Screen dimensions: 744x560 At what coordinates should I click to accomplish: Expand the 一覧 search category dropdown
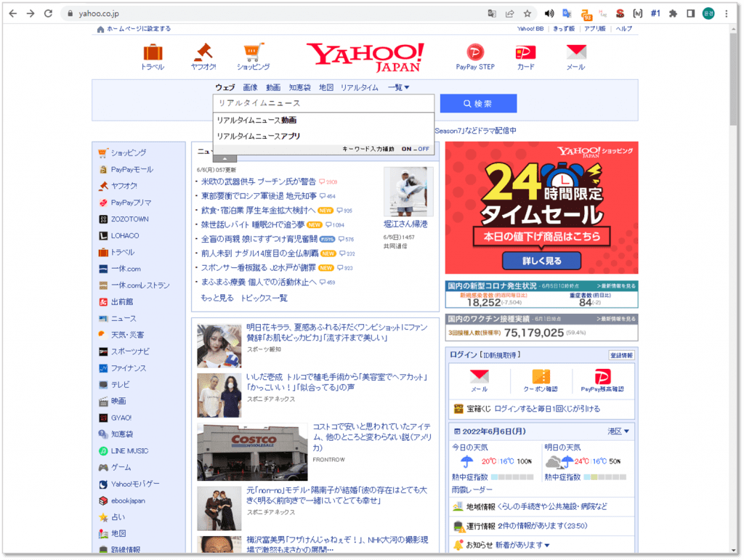[398, 87]
